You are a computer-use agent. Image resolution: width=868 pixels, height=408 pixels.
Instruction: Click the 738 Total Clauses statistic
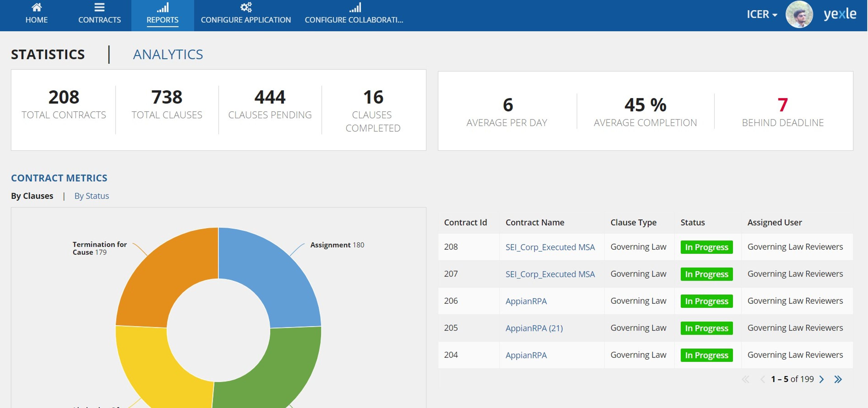click(x=167, y=104)
